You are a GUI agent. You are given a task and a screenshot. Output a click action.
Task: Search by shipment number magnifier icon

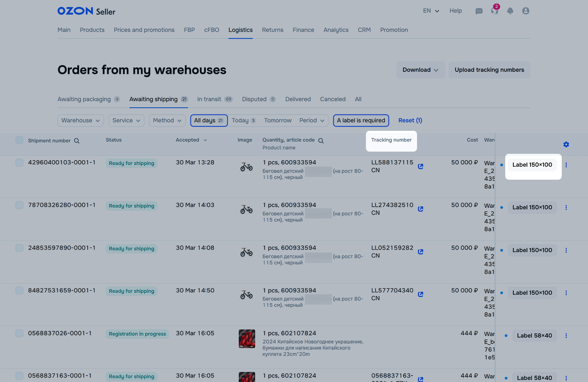(x=77, y=141)
